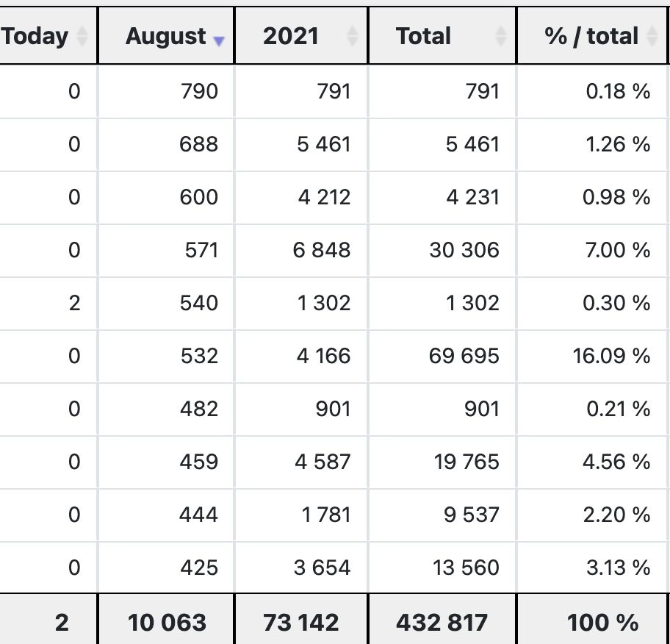Click the Today cell showing 2 in row 540
This screenshot has height=644, width=670.
(x=48, y=303)
